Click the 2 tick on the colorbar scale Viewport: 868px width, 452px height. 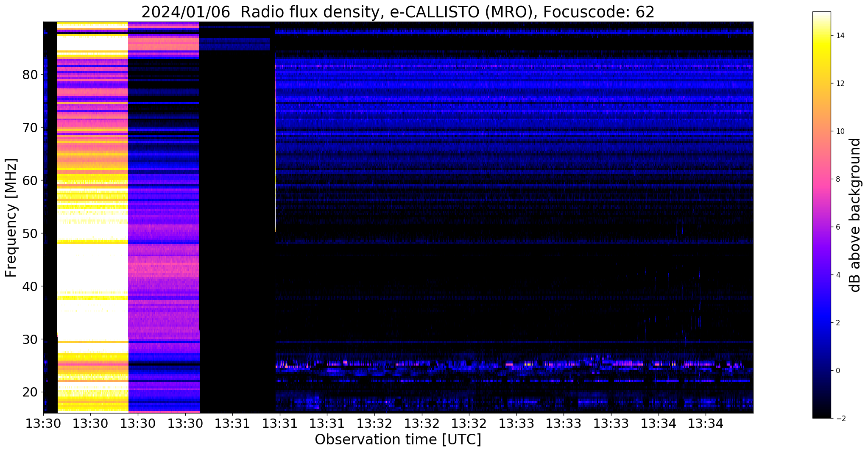837,323
